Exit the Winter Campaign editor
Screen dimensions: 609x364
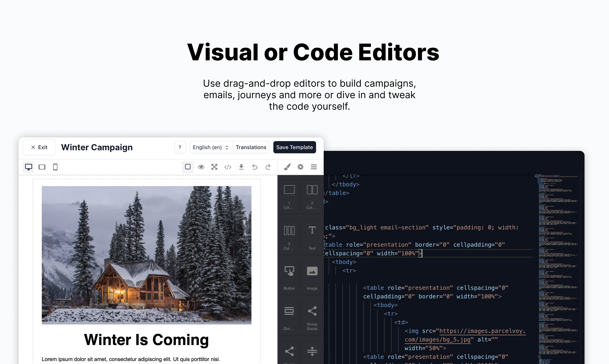(39, 147)
